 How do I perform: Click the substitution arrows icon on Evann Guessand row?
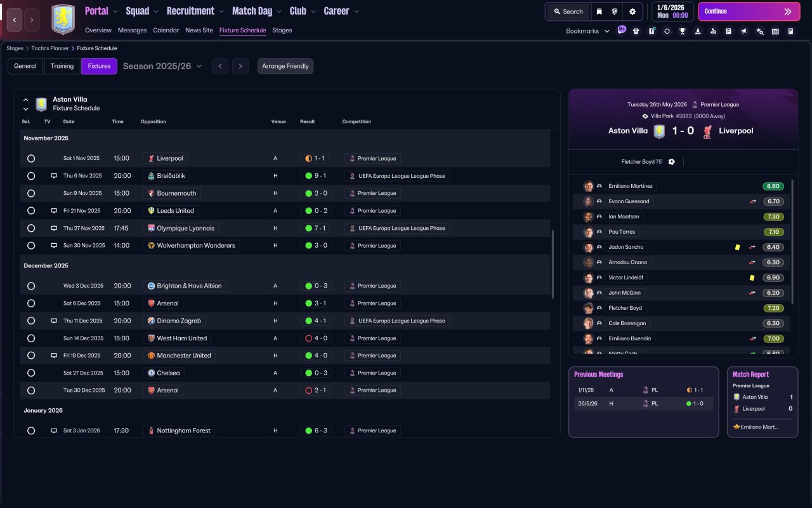tap(753, 201)
